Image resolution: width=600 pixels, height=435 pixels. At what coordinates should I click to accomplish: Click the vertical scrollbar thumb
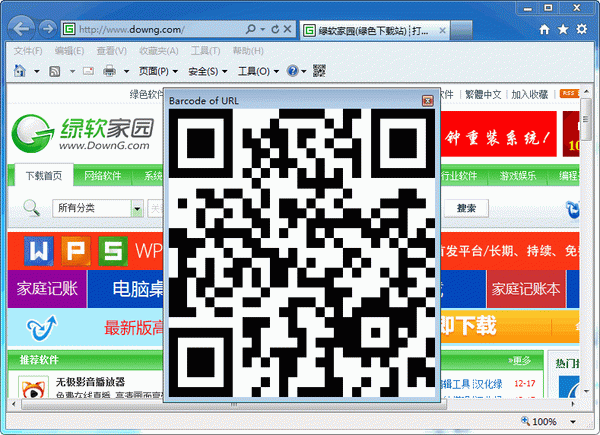coord(585,119)
